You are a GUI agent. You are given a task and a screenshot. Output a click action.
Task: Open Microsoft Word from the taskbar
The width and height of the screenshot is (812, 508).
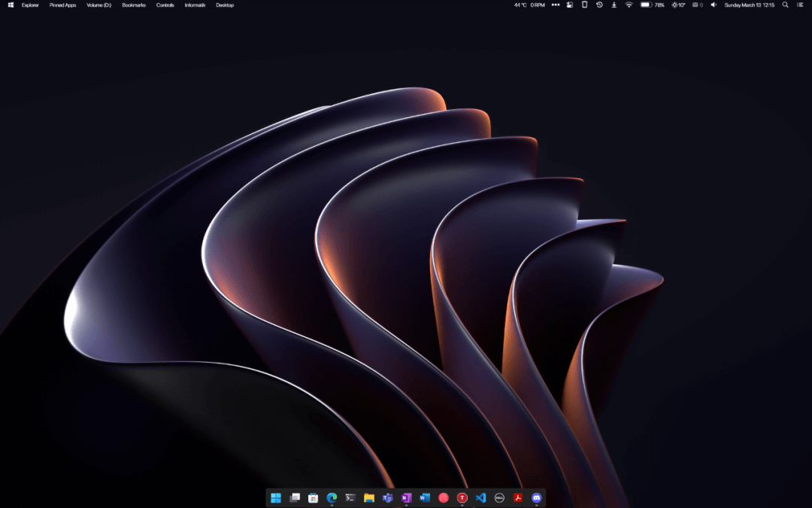point(425,497)
